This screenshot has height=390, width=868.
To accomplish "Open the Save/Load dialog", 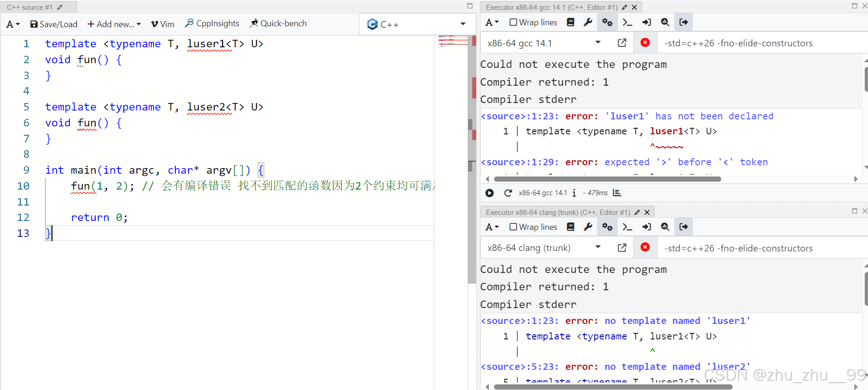I will point(53,24).
